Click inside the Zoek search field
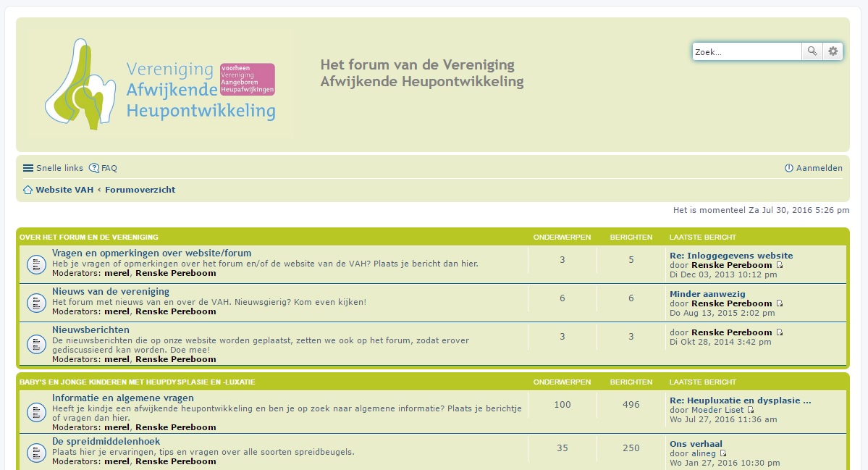 pyautogui.click(x=746, y=51)
